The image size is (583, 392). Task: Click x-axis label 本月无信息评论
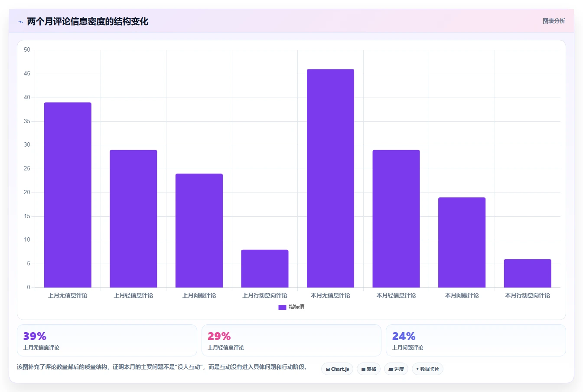click(x=330, y=295)
